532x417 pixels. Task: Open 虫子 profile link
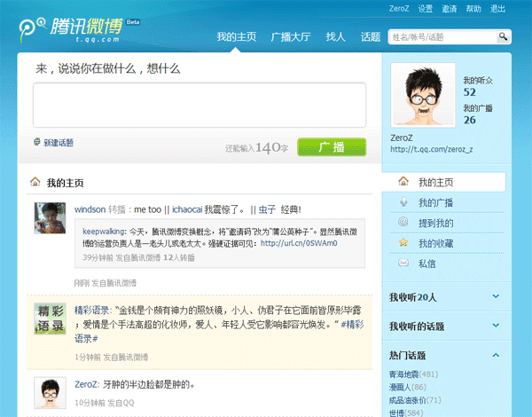pyautogui.click(x=267, y=209)
